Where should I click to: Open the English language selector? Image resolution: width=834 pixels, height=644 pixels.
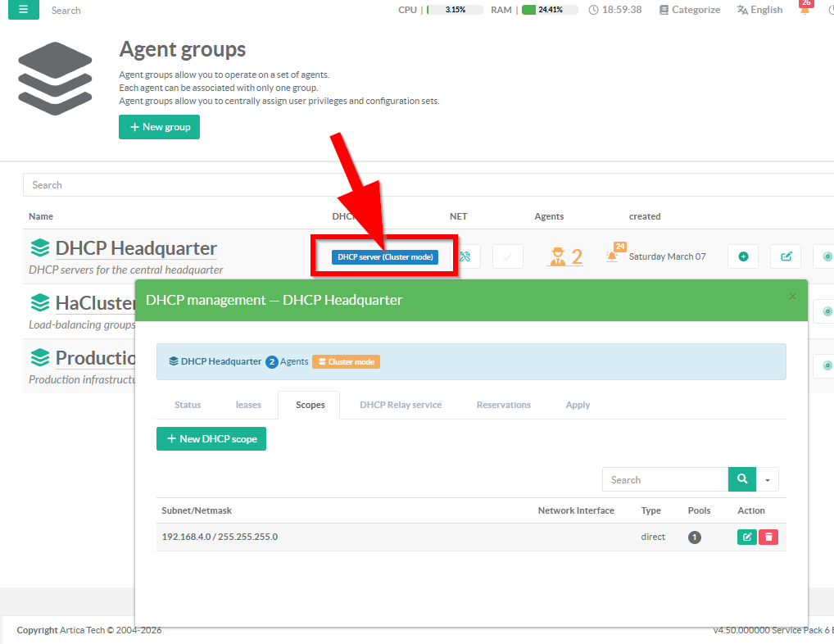point(759,10)
